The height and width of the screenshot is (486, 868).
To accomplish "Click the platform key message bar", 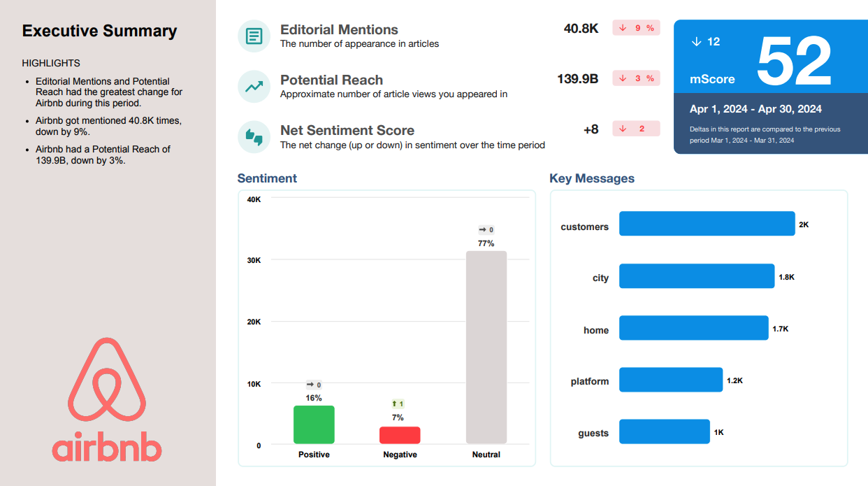I will [670, 380].
